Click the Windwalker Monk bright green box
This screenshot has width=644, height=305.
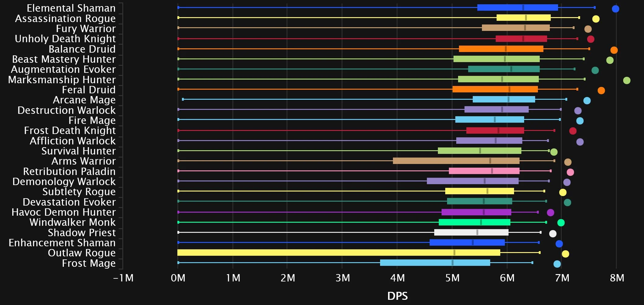click(474, 222)
